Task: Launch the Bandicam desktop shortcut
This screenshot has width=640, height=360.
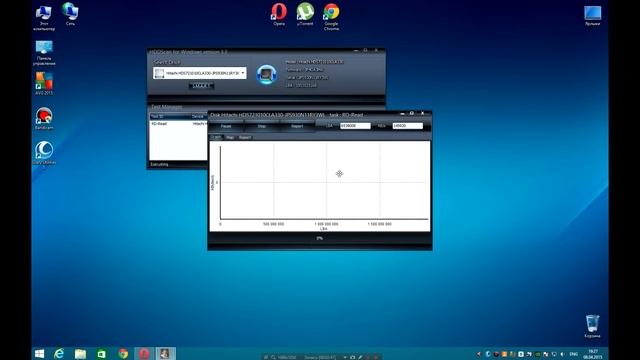Action: coord(44,119)
